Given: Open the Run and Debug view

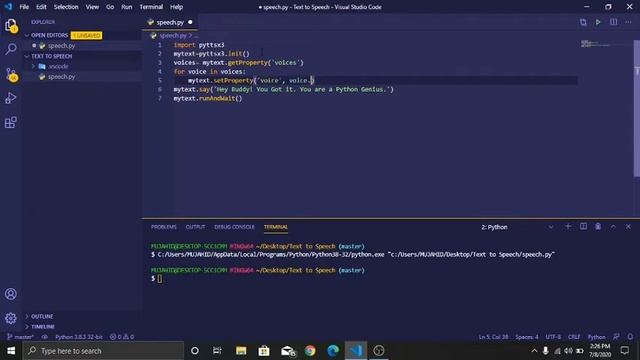Looking at the screenshot, I should coord(11,98).
